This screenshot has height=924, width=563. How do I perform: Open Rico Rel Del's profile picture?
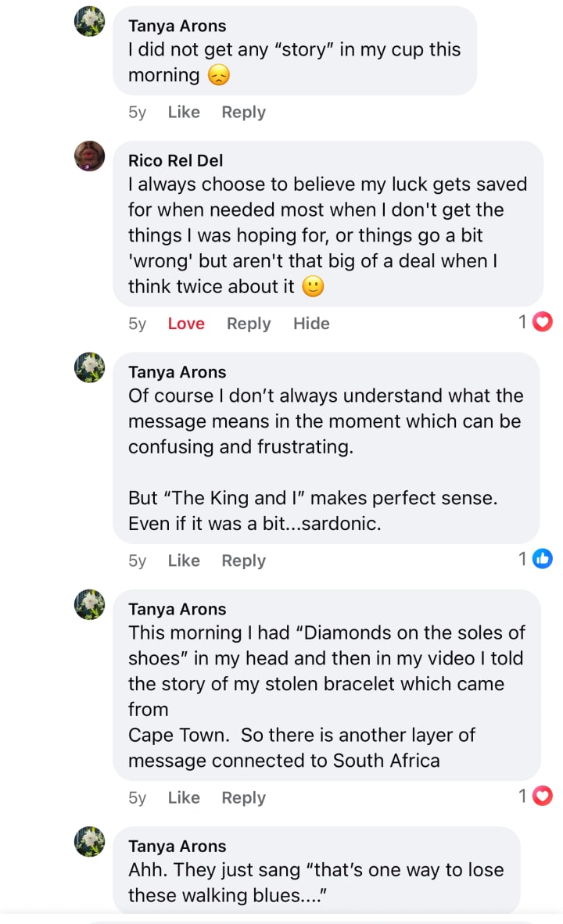[89, 156]
